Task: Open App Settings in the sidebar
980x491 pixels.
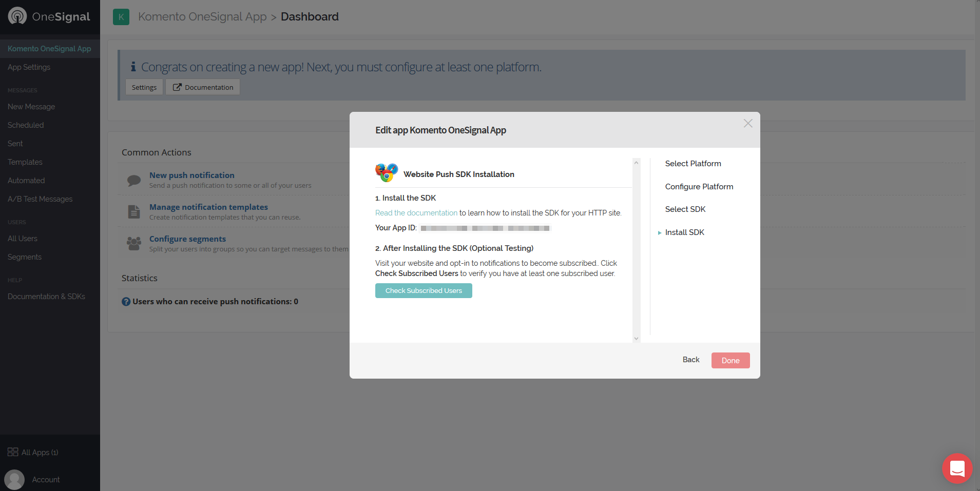Action: [29, 67]
